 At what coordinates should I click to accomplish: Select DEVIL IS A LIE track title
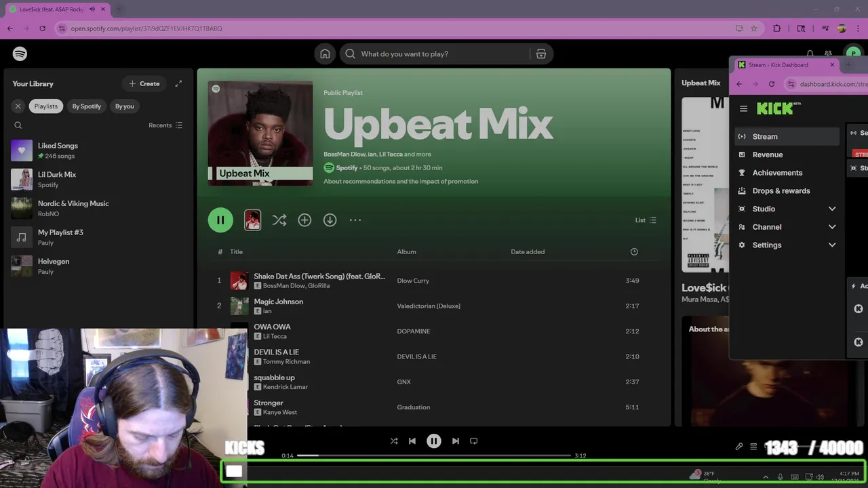[x=276, y=352]
